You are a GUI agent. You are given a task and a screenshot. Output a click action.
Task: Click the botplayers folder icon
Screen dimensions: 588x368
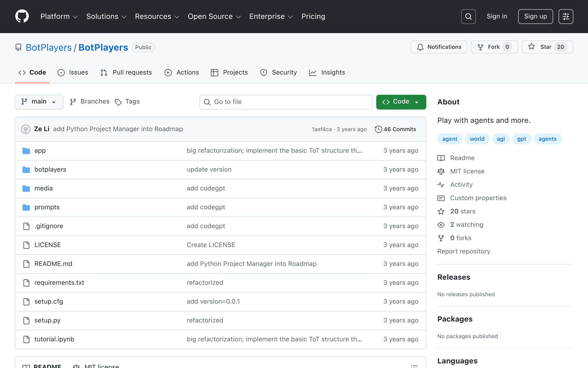point(26,170)
